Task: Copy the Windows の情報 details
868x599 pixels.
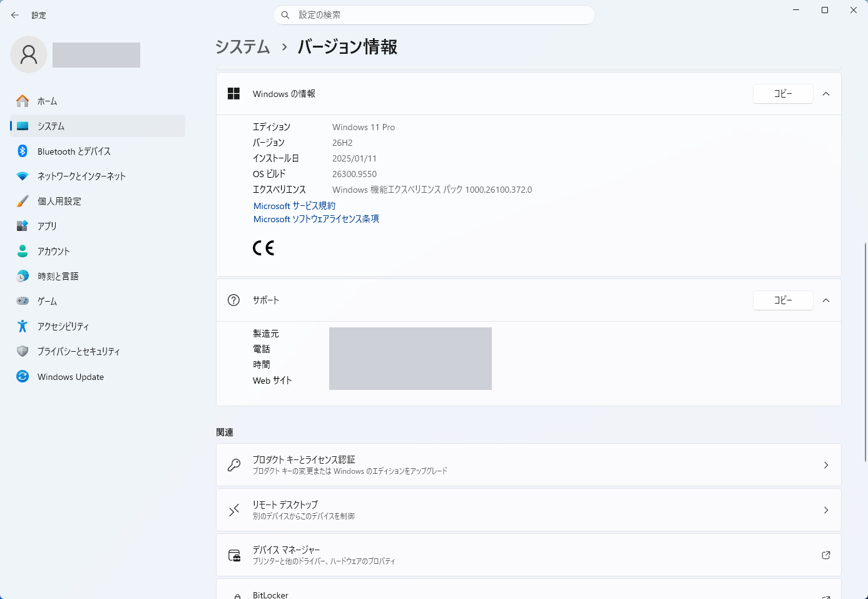Action: click(783, 94)
